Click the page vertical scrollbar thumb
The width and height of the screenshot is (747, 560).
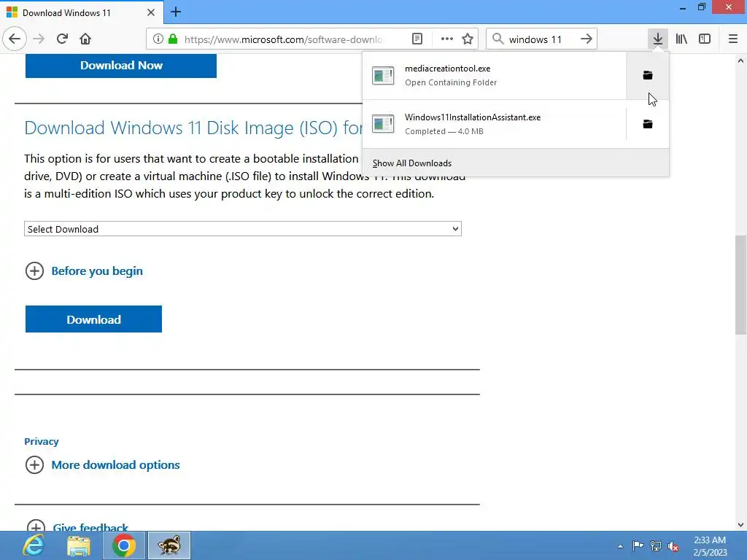740,285
